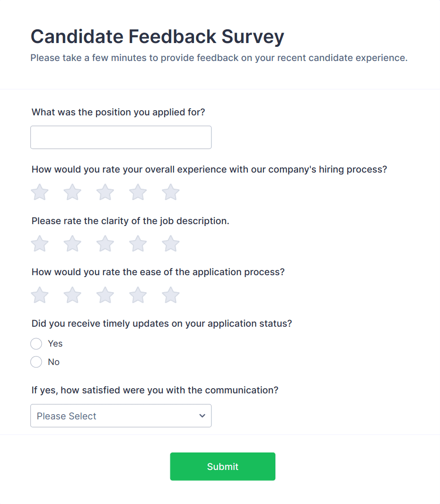Click the position applied for text field
Screen dimensions: 440x504
(121, 137)
